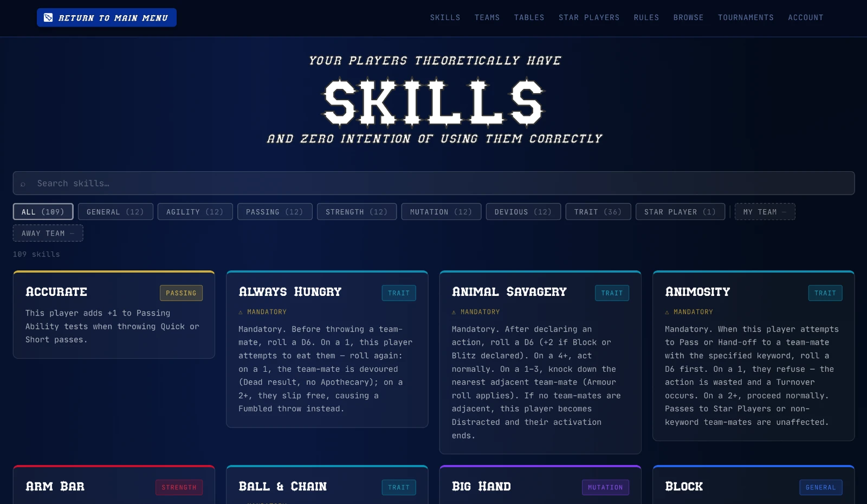Screen dimensions: 867x504
Task: Open the Tournaments nav link
Action: (x=746, y=17)
